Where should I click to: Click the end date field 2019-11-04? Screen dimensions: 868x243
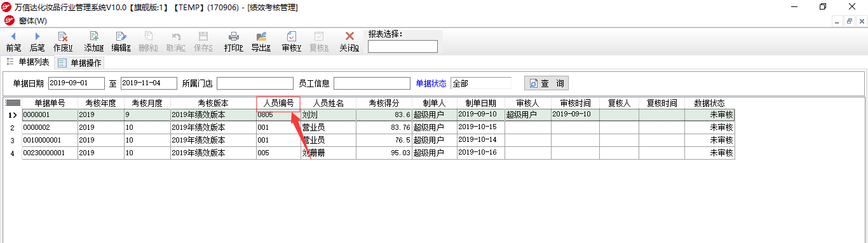click(149, 83)
